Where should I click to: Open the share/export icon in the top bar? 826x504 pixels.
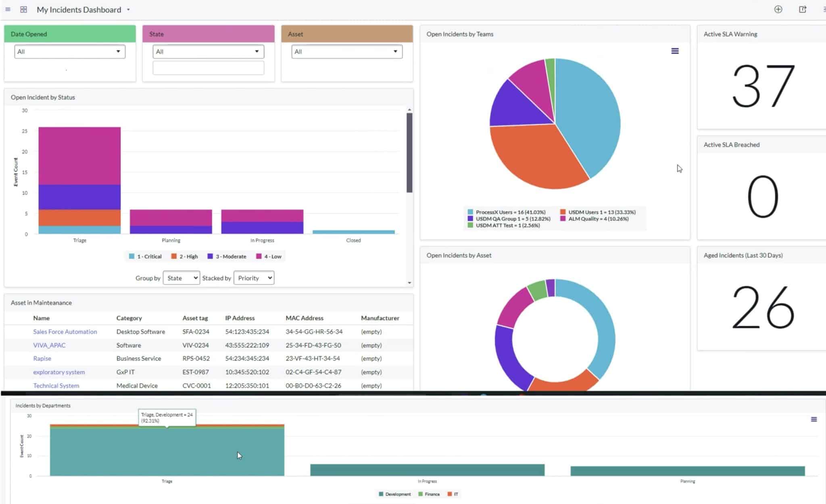tap(802, 9)
